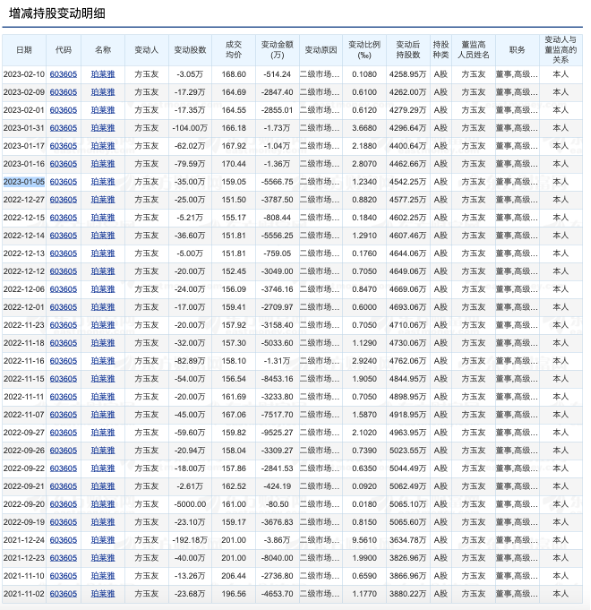Click code 603605 in the 2022-09-19 row
The image size is (591, 610).
tap(63, 522)
